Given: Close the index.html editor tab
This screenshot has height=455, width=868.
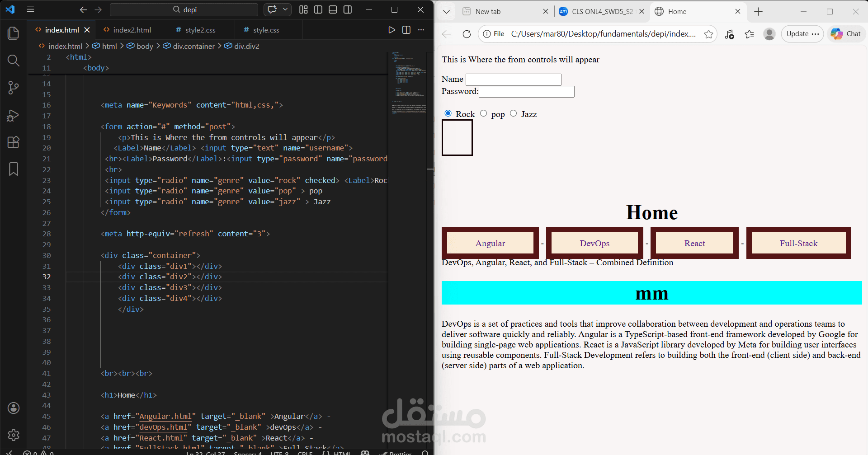Looking at the screenshot, I should (87, 30).
